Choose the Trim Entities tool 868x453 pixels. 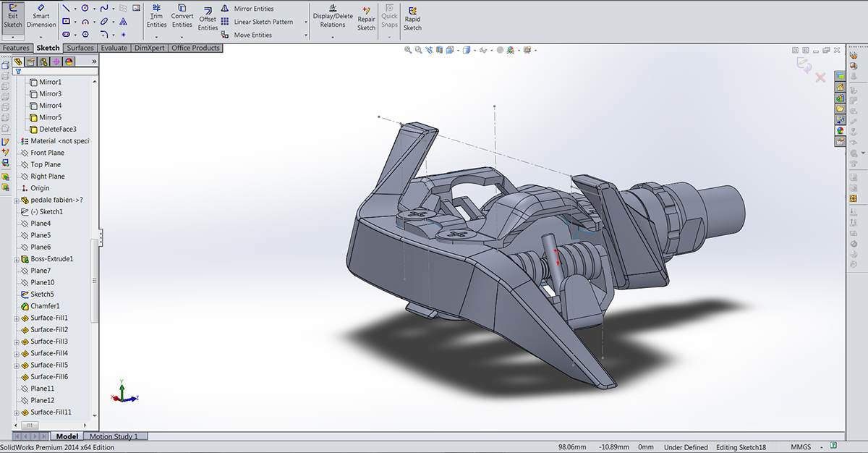(x=156, y=17)
